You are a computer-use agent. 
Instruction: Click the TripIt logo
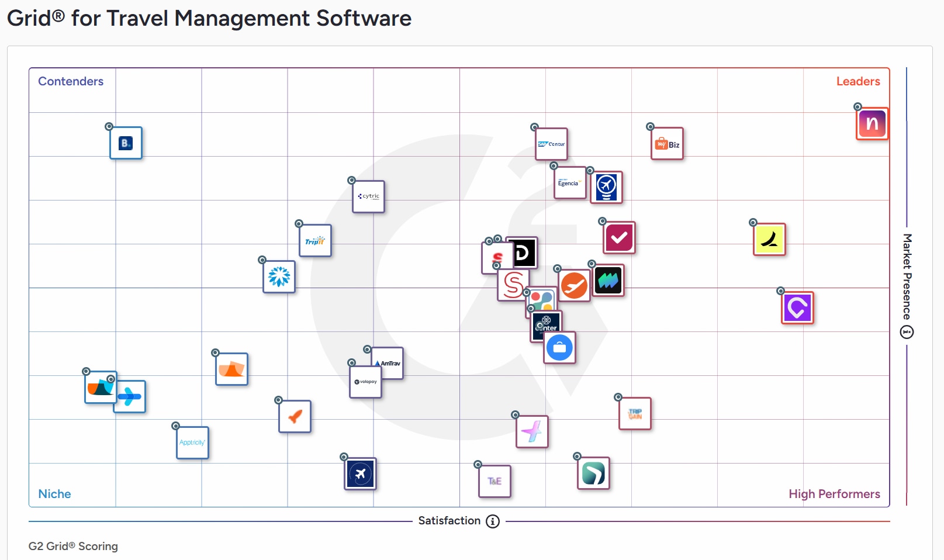[x=314, y=241]
